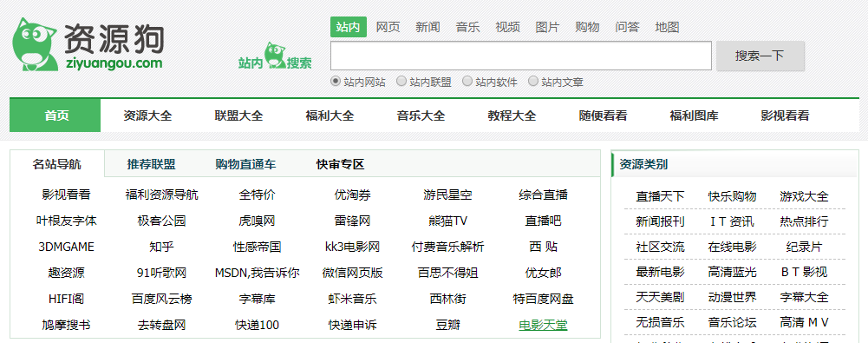Switch to 地图 search tab

pos(667,27)
